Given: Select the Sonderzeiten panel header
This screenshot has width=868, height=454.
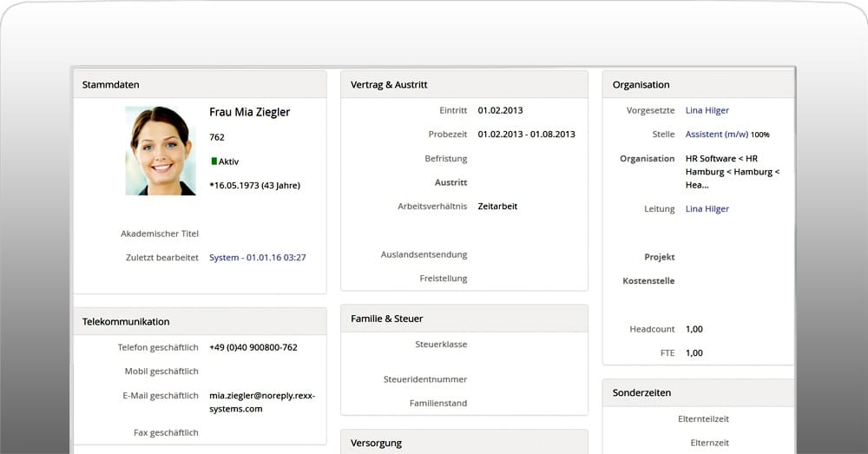Looking at the screenshot, I should point(698,392).
